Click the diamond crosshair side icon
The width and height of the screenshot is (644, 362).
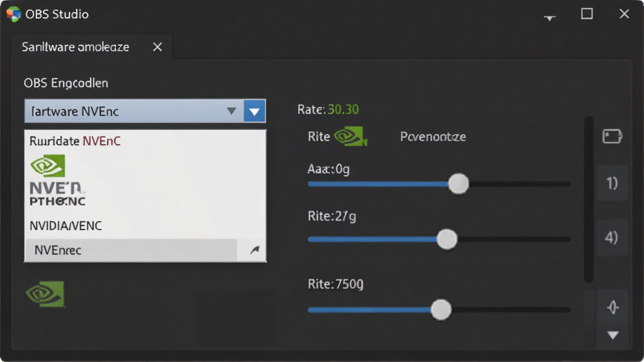613,307
